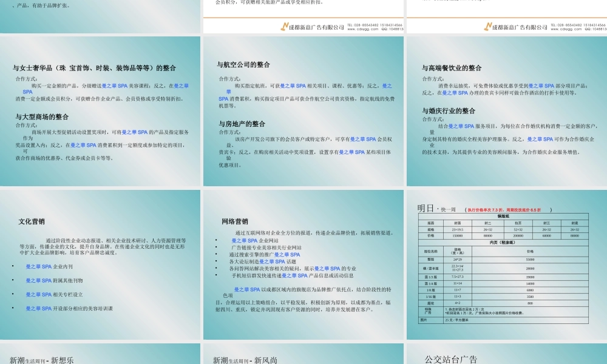Viewport: 607px width, 364px height.
Task: Select the 版位名称 header cell
Action: pos(431,251)
